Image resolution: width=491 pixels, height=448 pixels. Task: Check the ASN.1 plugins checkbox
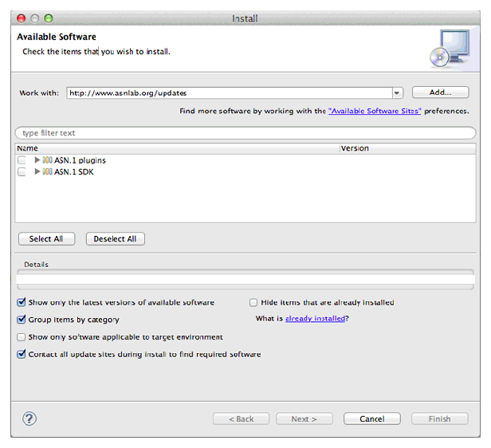tap(22, 161)
